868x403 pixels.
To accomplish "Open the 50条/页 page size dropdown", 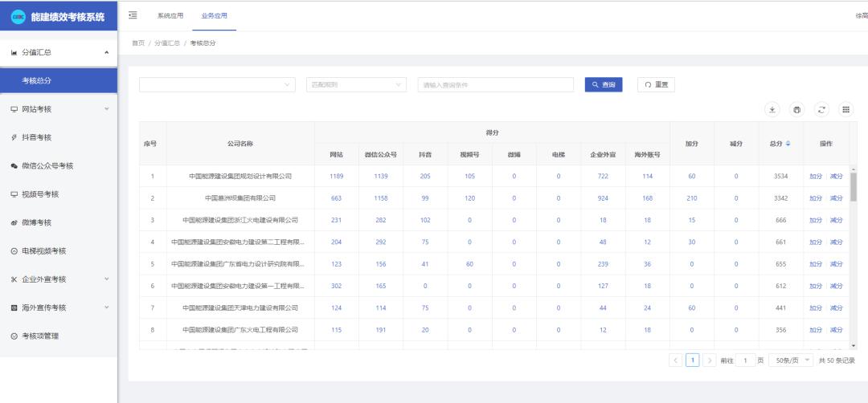I will click(789, 360).
